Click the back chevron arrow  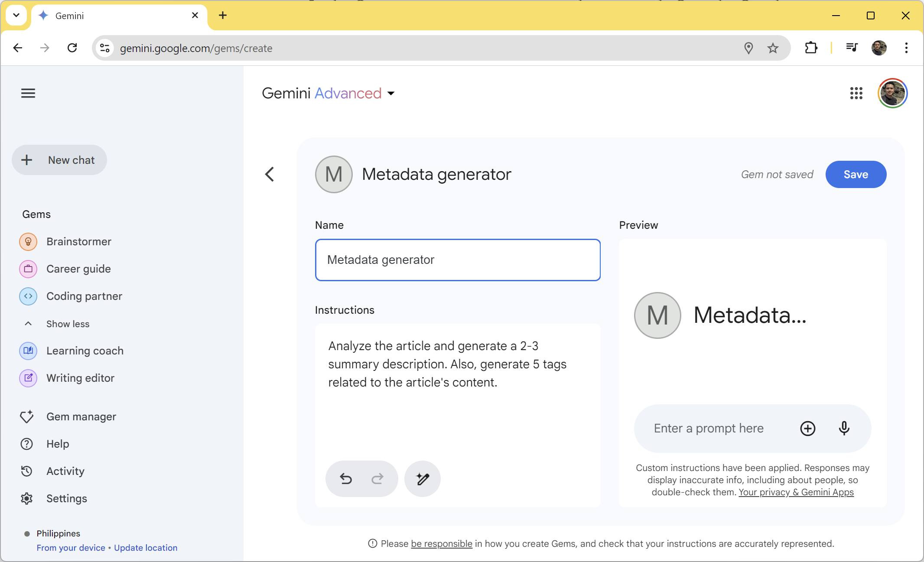point(269,173)
